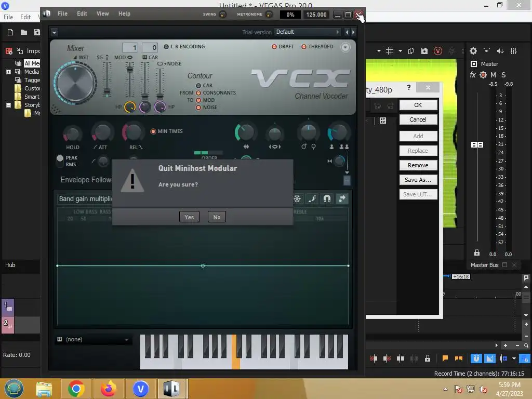Open Minihost Help menu
Viewport: 532px width, 399px height.
click(124, 14)
